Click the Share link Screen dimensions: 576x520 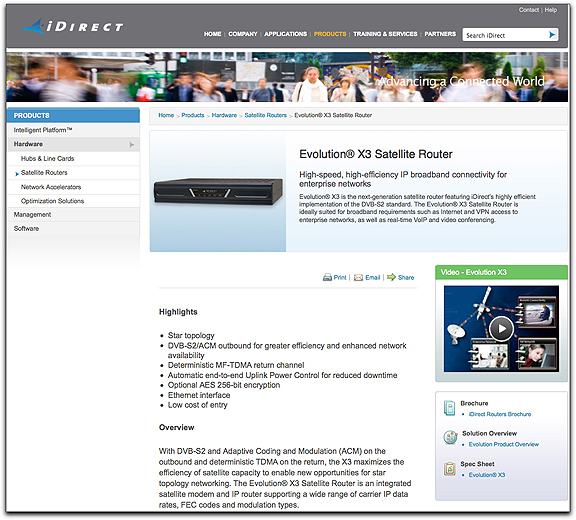pyautogui.click(x=406, y=278)
